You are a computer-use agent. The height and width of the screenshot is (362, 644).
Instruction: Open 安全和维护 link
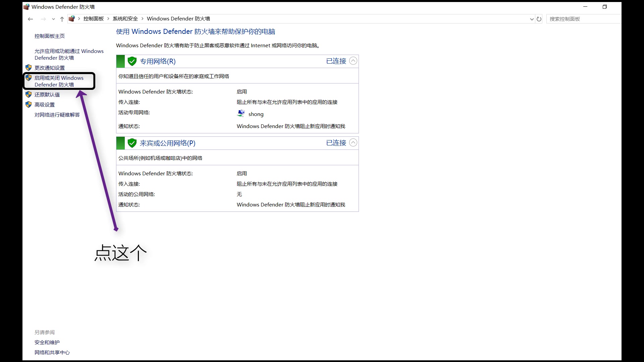pos(47,343)
